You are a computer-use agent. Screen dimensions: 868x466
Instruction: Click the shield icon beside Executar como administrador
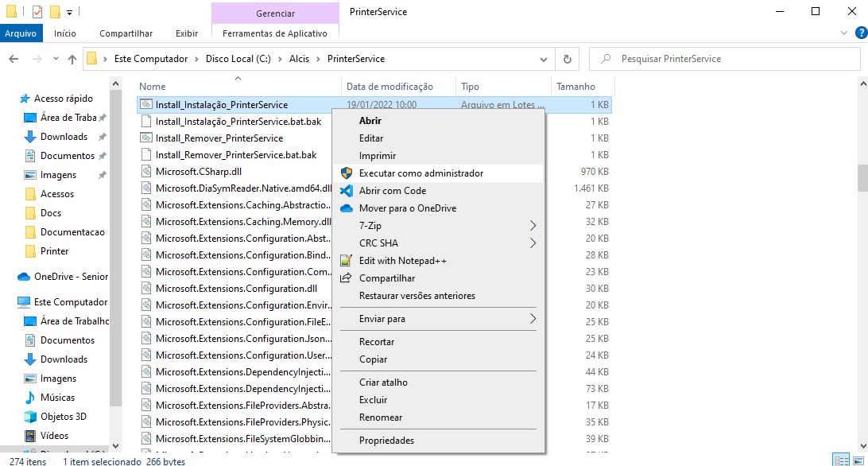(347, 173)
